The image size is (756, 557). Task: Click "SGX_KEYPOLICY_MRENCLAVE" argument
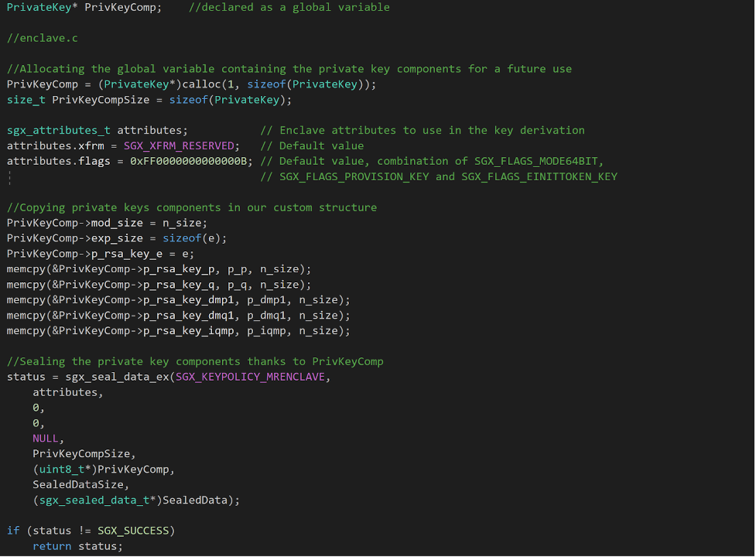(250, 378)
